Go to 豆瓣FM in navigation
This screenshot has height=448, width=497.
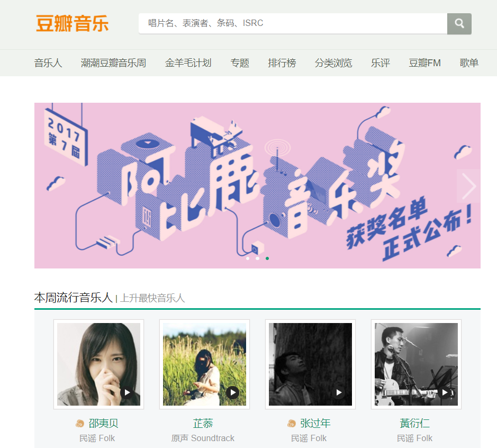424,63
